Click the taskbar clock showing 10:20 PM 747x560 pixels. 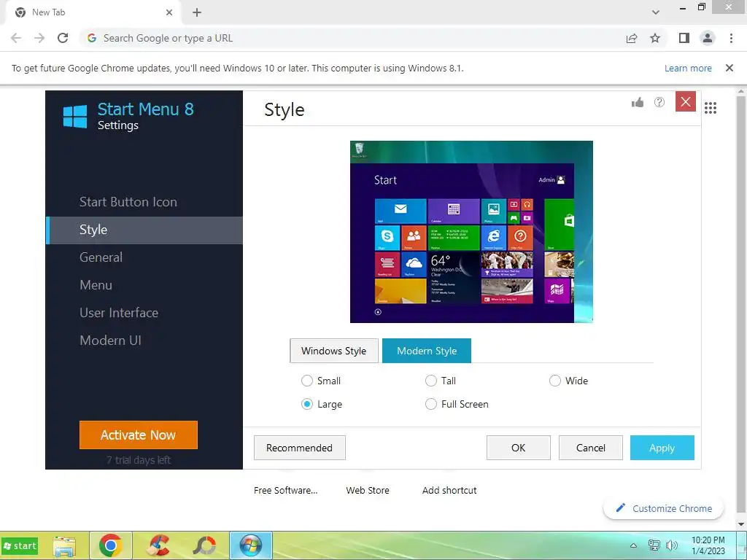coord(708,545)
